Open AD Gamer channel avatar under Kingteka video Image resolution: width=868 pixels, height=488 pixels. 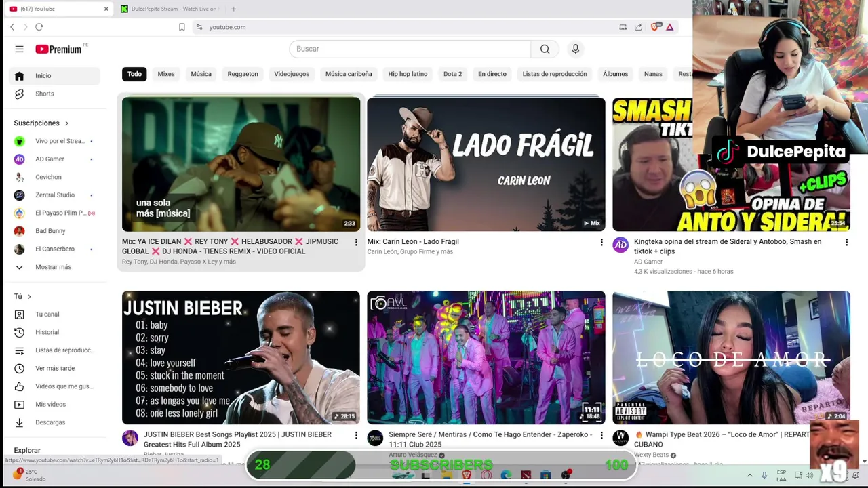[620, 245]
